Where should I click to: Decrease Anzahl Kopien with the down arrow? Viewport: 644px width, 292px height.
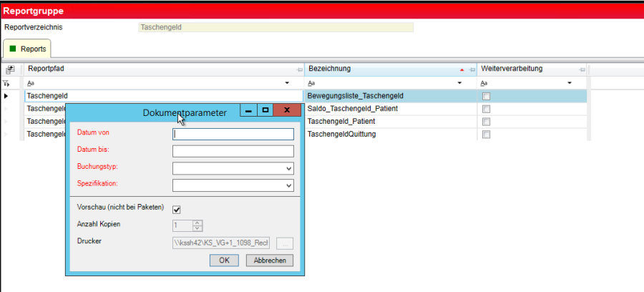coord(197,228)
